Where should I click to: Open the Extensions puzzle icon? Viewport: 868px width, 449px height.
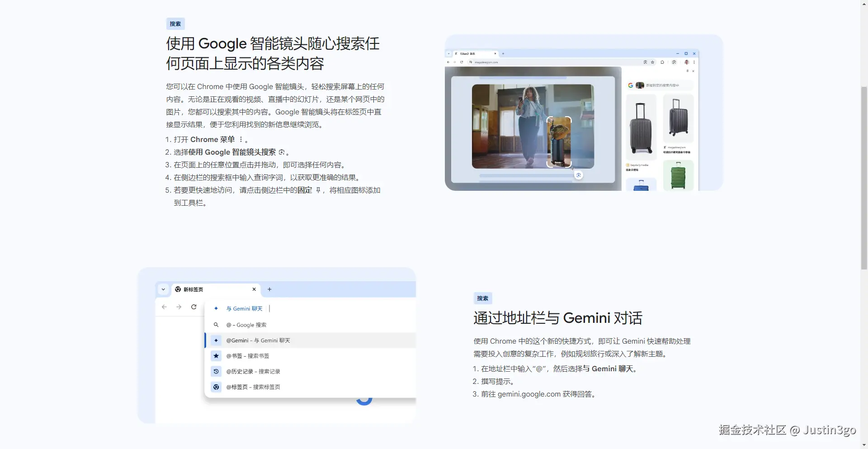(662, 62)
